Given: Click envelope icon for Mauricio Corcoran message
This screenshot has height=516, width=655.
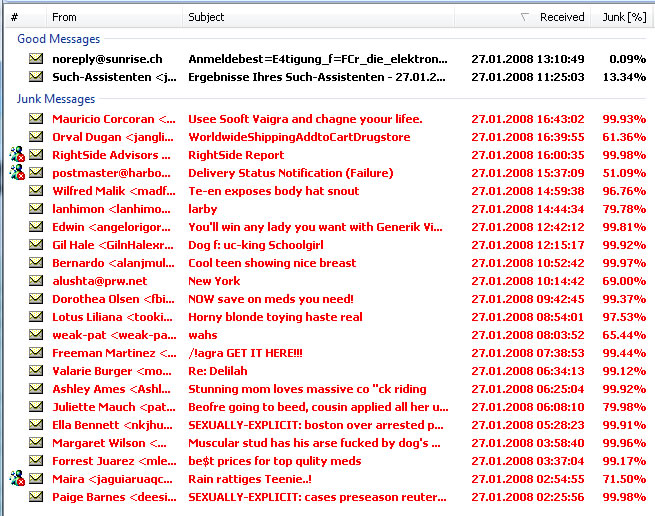Looking at the screenshot, I should (36, 119).
